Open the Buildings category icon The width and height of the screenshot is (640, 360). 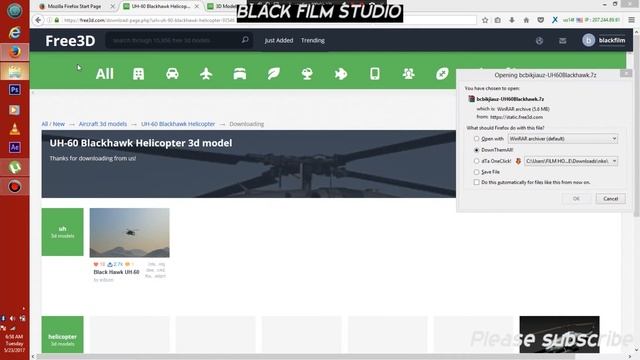click(x=138, y=74)
